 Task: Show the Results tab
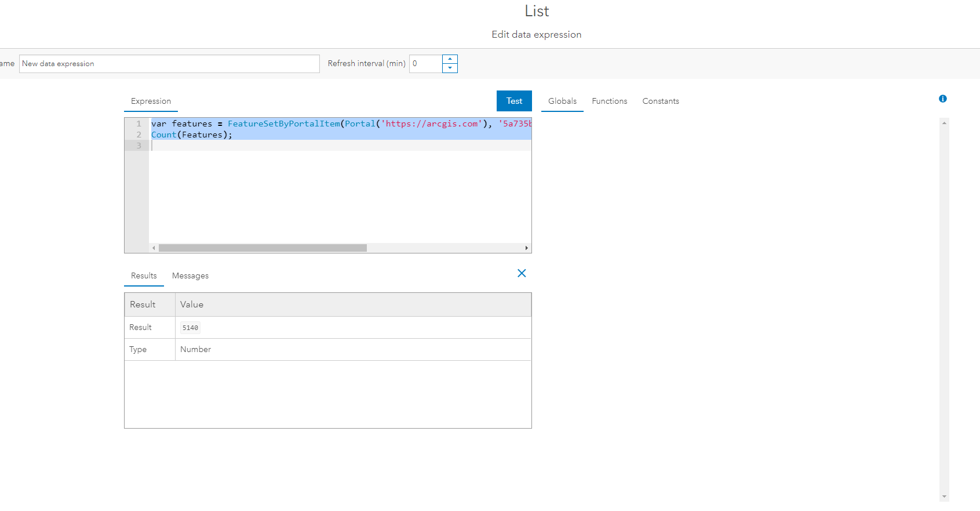(x=144, y=276)
